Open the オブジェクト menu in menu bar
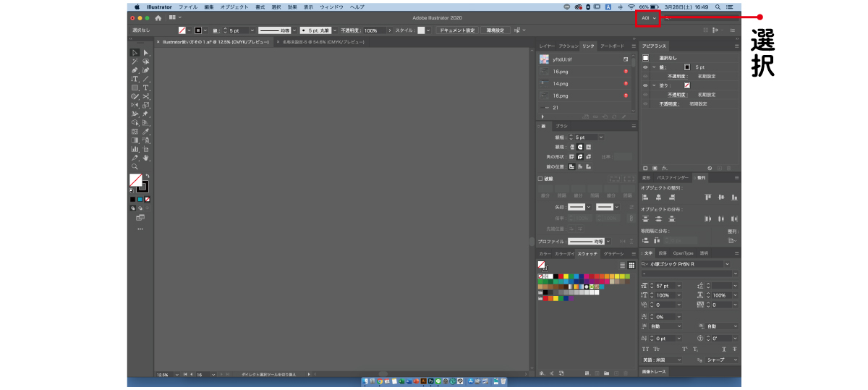Viewport: 868px width, 390px height. [234, 7]
